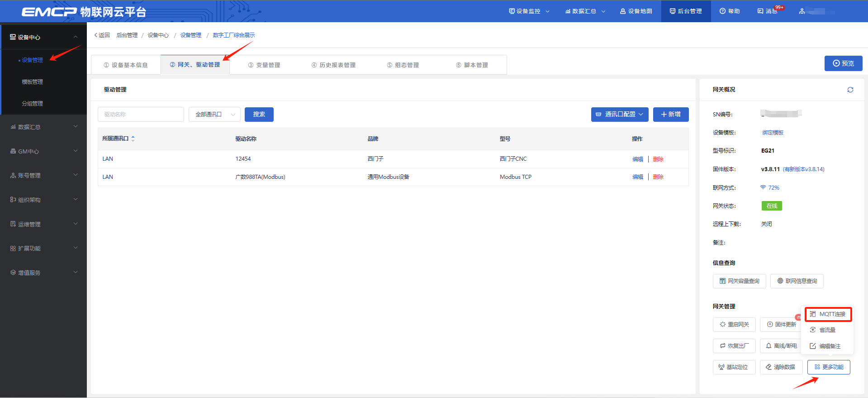This screenshot has width=868, height=398.
Task: Click the 搜索 button
Action: [259, 115]
